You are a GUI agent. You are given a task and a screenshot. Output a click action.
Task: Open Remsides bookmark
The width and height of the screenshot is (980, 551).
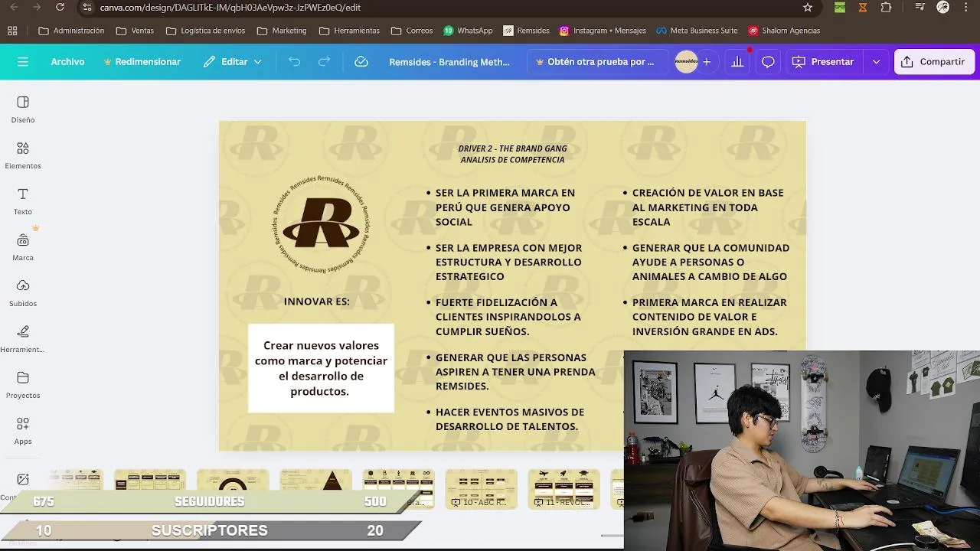click(x=526, y=31)
